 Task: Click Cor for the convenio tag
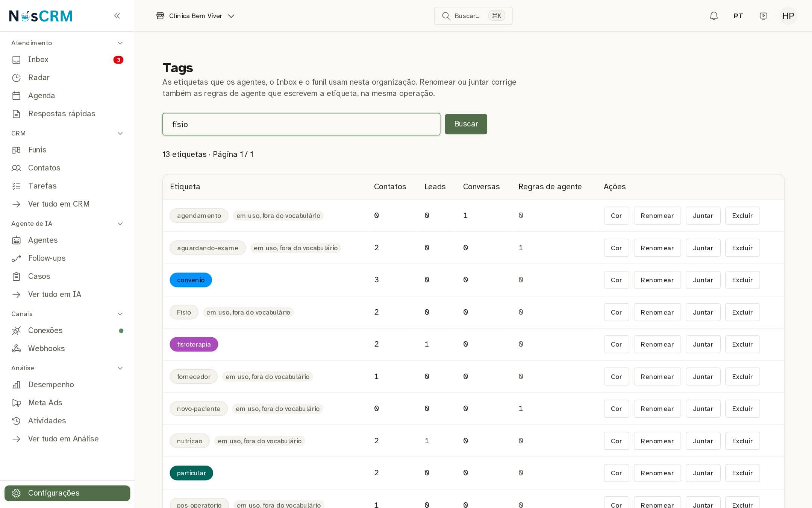pyautogui.click(x=616, y=280)
